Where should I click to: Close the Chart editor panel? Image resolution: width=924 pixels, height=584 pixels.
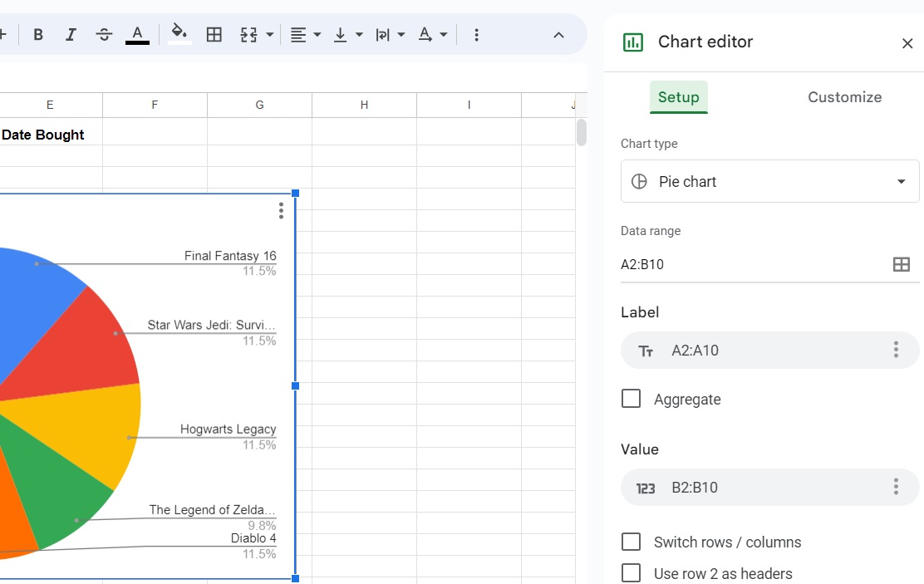(x=907, y=43)
